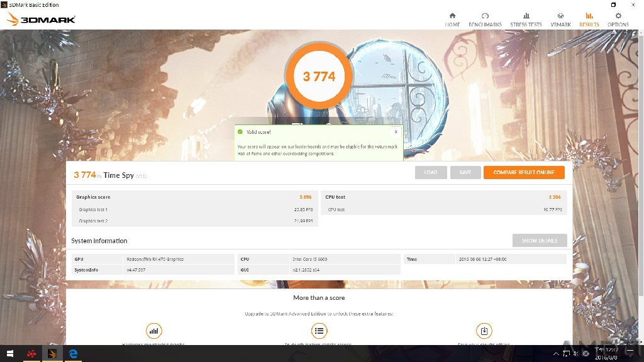Open the Options tab
644x362 pixels.
pyautogui.click(x=618, y=19)
